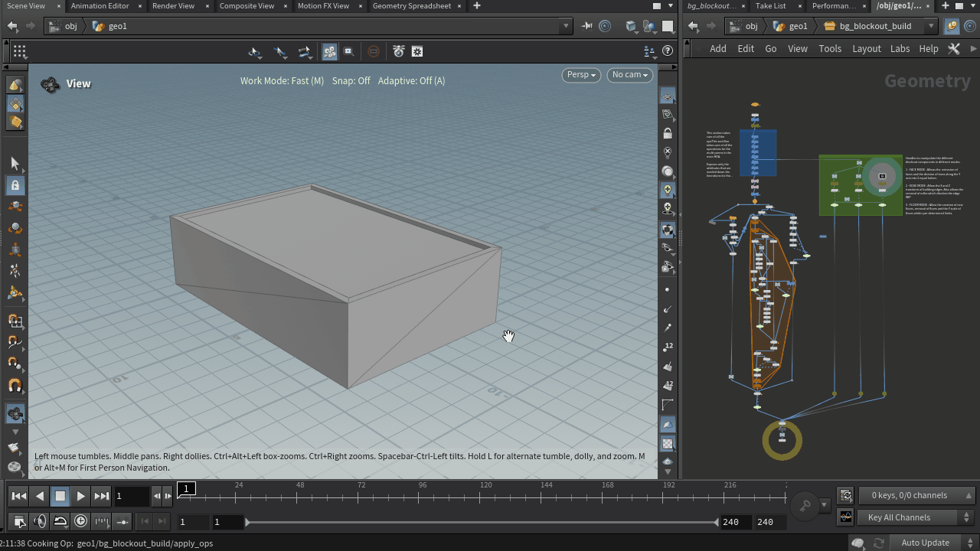Open the No cam camera dropdown

pos(630,75)
